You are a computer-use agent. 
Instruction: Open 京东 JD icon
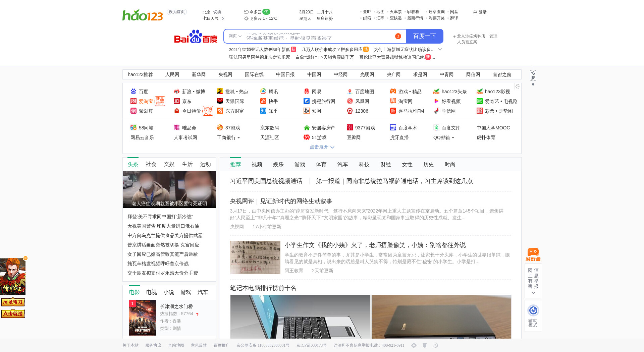pos(177,101)
